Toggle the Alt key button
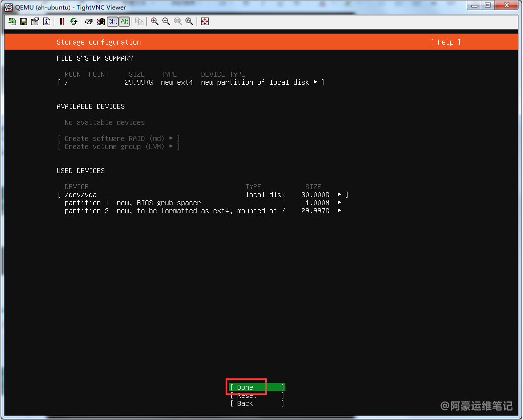 click(x=124, y=22)
